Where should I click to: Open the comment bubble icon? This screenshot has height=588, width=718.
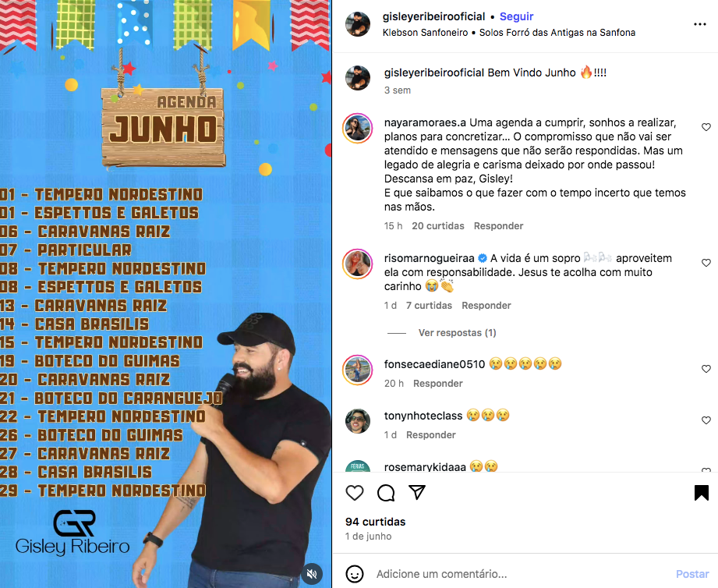pyautogui.click(x=386, y=493)
